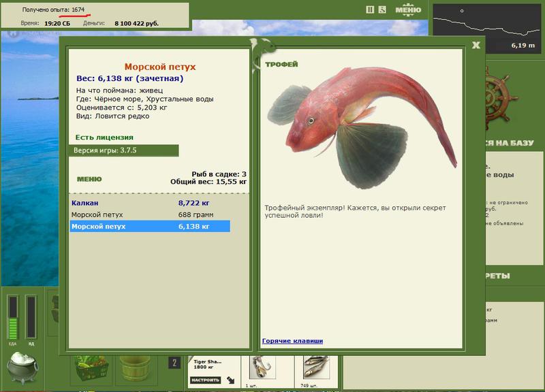
Task: Click the game time 19:20 СБ
Action: coord(57,24)
